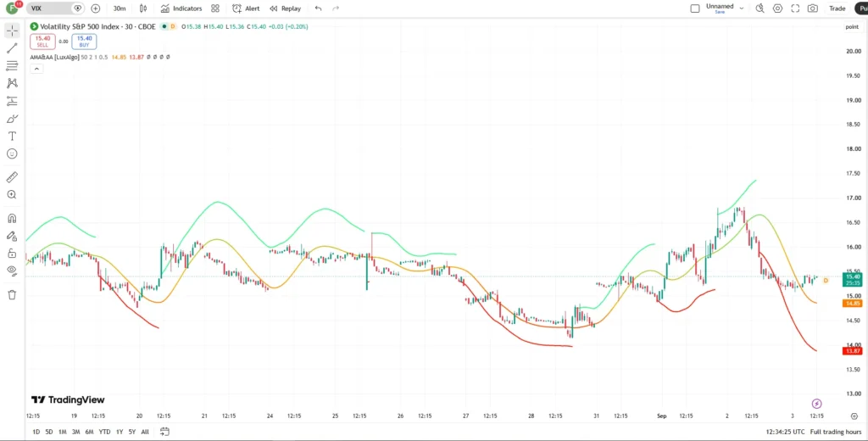Toggle lock all drawing tools

[x=12, y=254]
